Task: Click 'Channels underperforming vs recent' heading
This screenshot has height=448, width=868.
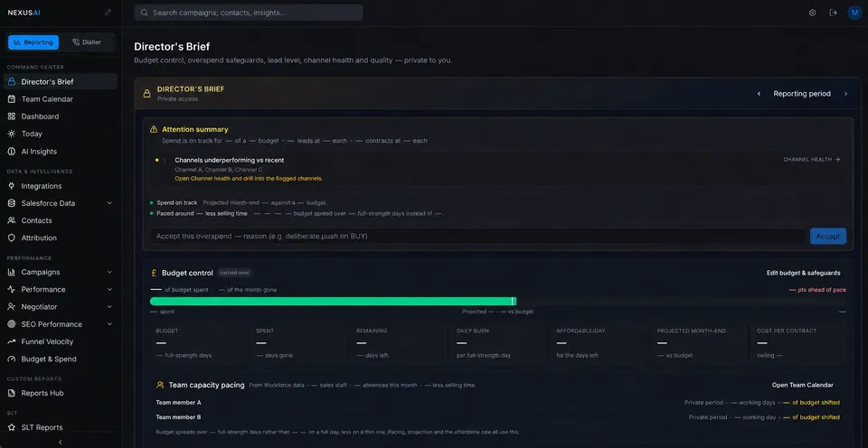Action: tap(229, 160)
